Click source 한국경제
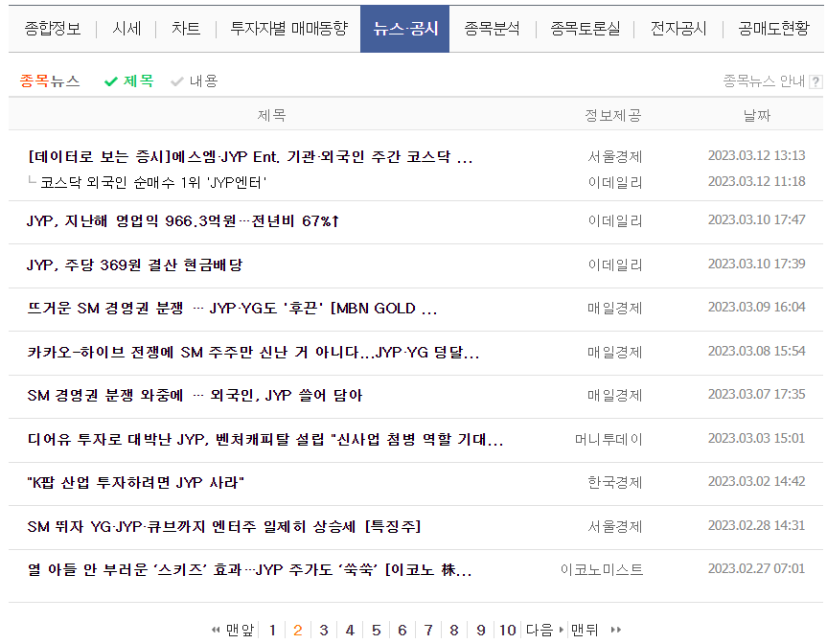 [x=615, y=482]
